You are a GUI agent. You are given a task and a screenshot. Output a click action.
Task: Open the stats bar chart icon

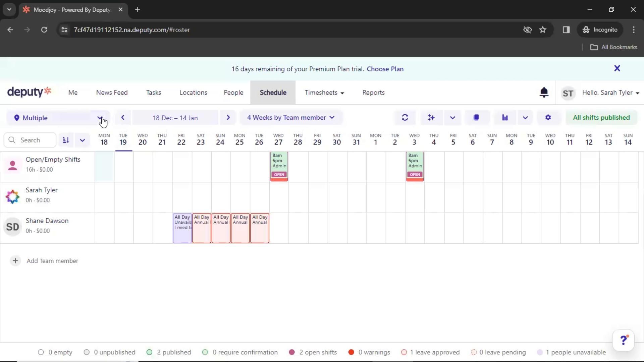505,118
